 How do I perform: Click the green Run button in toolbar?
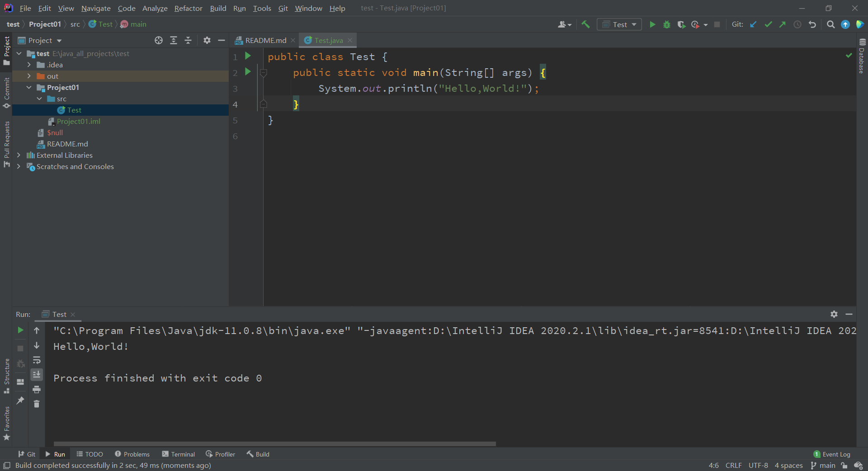[652, 24]
